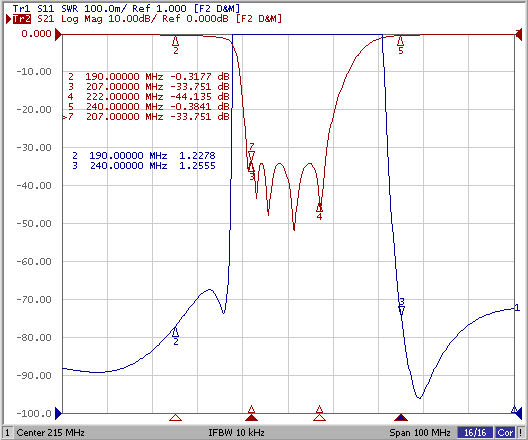This screenshot has width=528, height=440.
Task: Click the 16/16 averaging indicator
Action: tap(475, 432)
